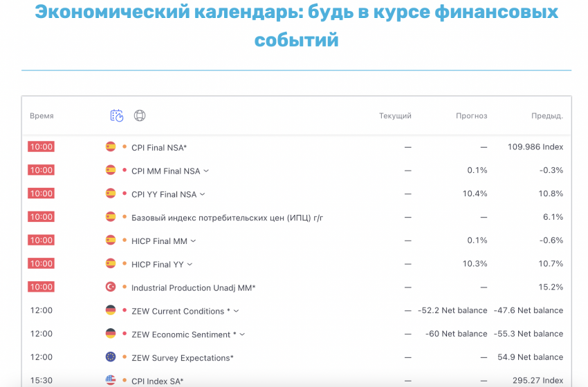
Task: Click -60 Net balance forecast value
Action: pyautogui.click(x=457, y=334)
